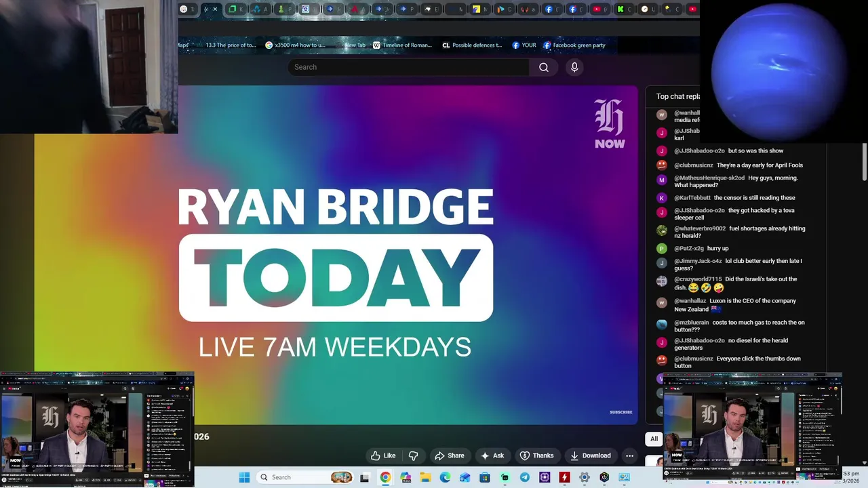Click the Download button
The width and height of the screenshot is (868, 488).
(591, 455)
